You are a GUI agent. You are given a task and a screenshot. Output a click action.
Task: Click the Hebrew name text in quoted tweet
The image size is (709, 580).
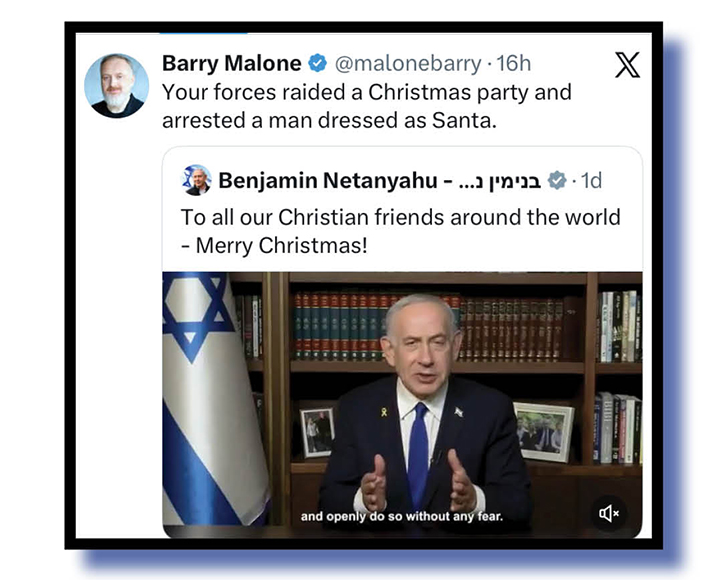point(500,181)
